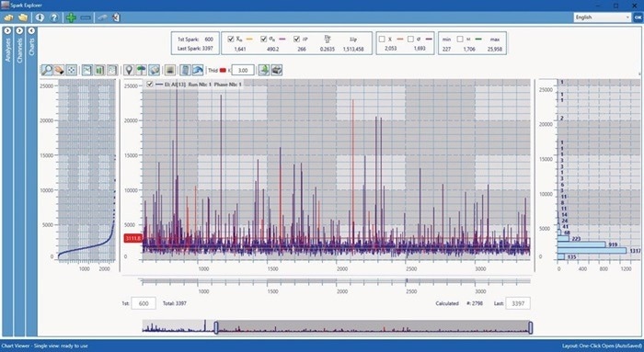Click the greyed link icon in the top toolbar
Image resolution: width=644 pixels, height=352 pixels.
(x=103, y=17)
